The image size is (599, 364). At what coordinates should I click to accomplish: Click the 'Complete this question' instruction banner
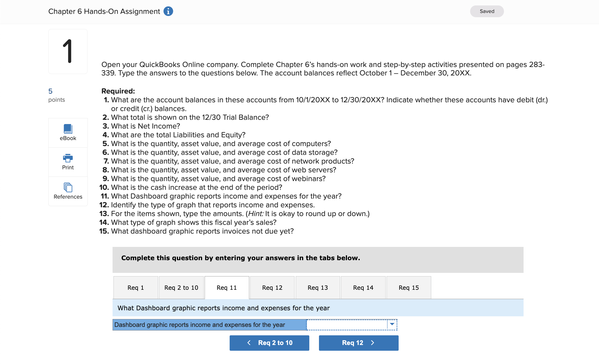[x=318, y=260]
